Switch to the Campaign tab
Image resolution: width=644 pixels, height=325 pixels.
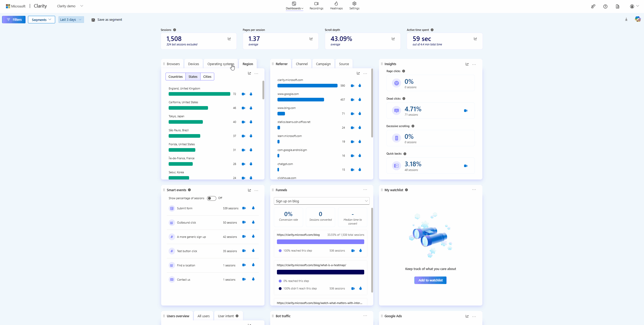point(323,64)
